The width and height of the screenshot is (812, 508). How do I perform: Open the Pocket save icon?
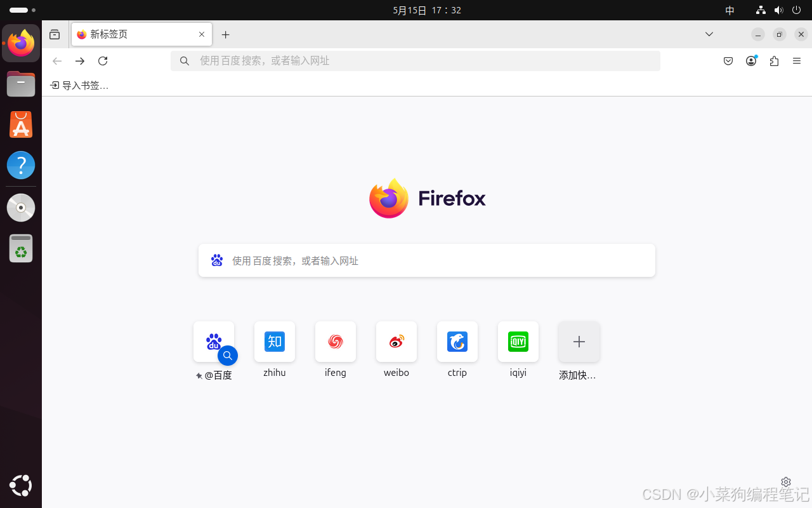[728, 61]
